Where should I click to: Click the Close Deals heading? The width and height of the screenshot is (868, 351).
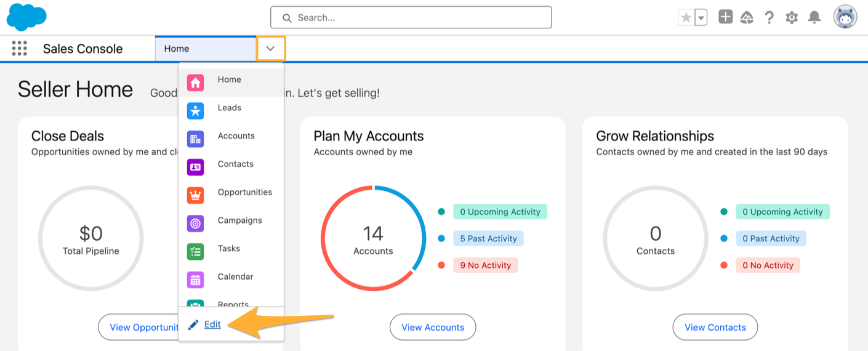pos(68,136)
